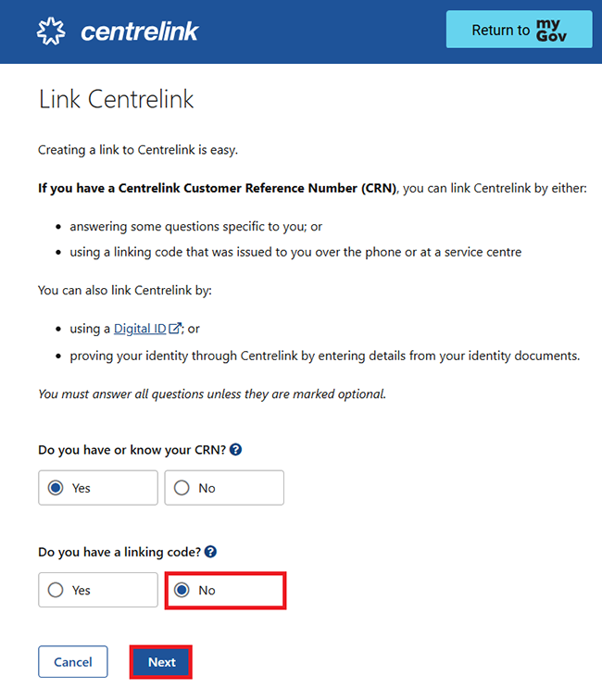Click external link icon beside Digital ID
602x700 pixels.
pos(175,329)
